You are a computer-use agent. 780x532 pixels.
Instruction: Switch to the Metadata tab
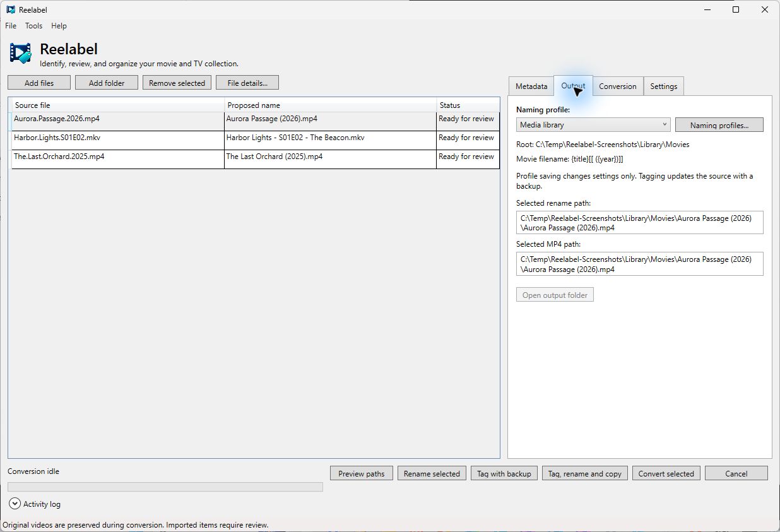coord(531,86)
